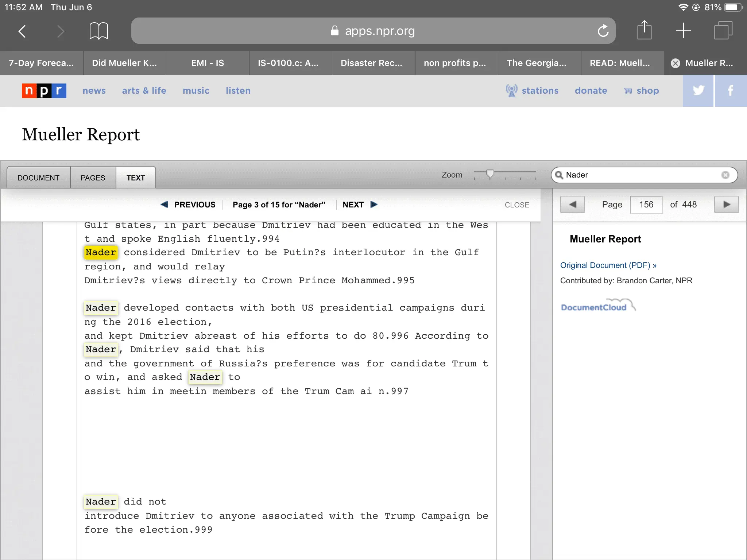Click the page number field 156

[646, 205]
